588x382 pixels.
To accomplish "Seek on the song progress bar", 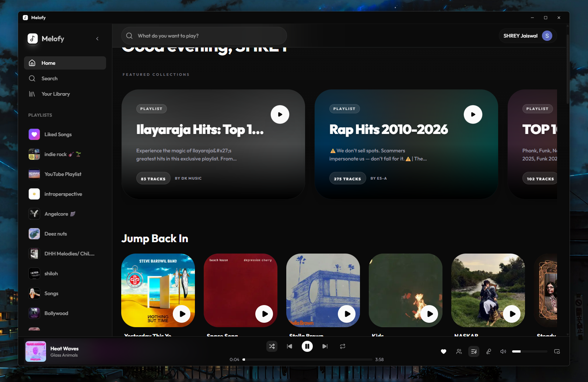I will point(307,360).
